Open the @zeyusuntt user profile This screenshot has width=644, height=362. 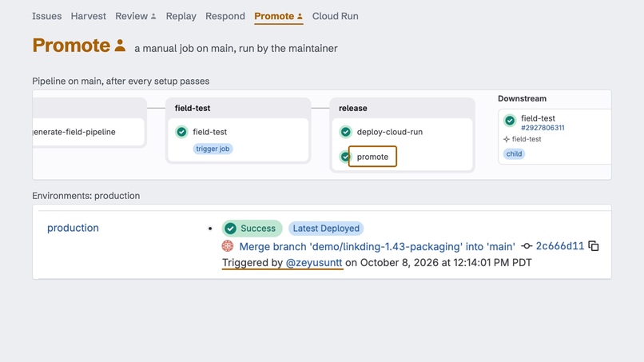314,263
